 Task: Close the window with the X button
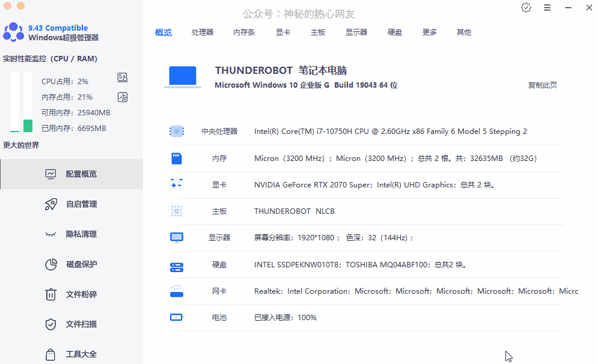point(589,8)
